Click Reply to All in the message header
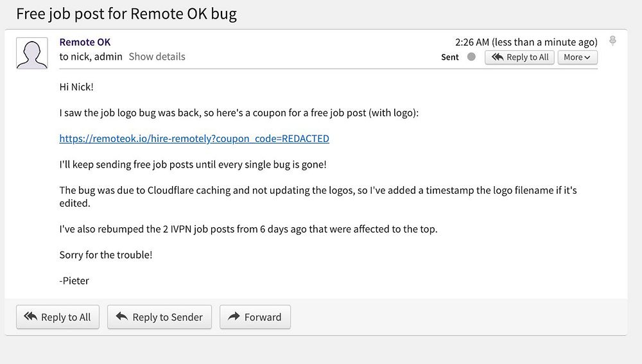The width and height of the screenshot is (642, 364). click(x=520, y=57)
